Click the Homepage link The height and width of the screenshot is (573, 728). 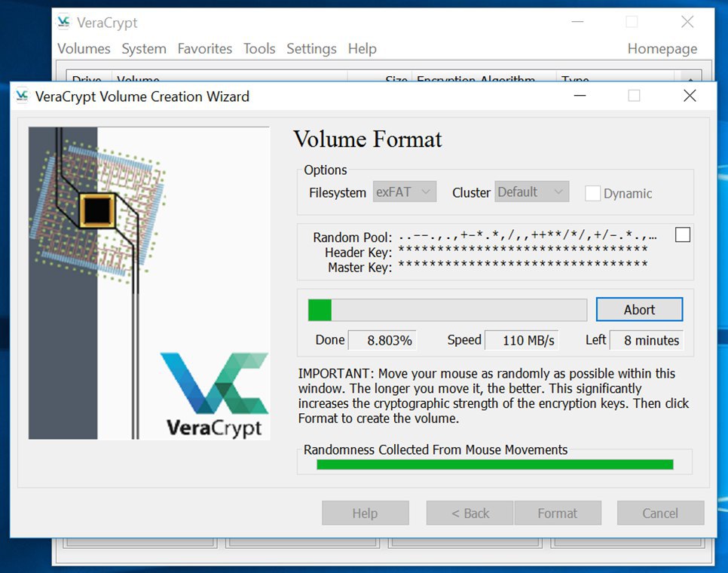(x=662, y=48)
